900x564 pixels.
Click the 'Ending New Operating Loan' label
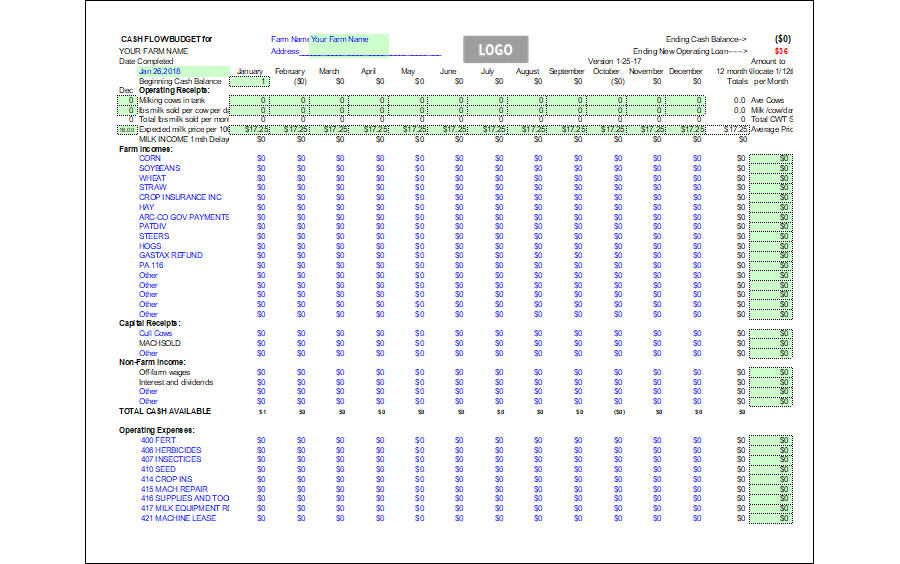(x=690, y=52)
